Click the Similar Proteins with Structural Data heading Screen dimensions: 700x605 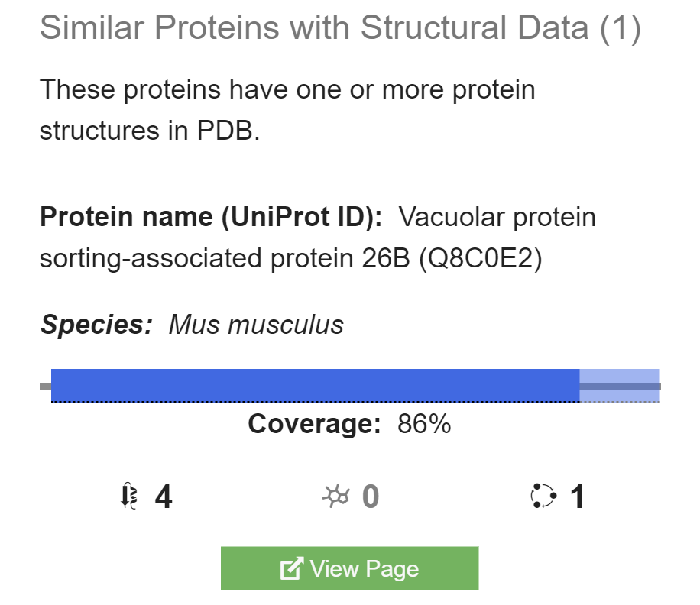coord(340,29)
